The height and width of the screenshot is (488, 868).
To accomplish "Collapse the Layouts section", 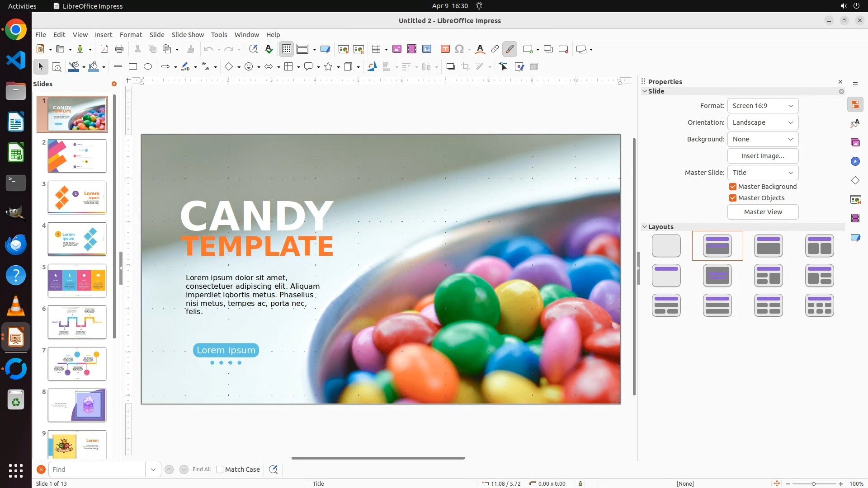I will (x=660, y=227).
